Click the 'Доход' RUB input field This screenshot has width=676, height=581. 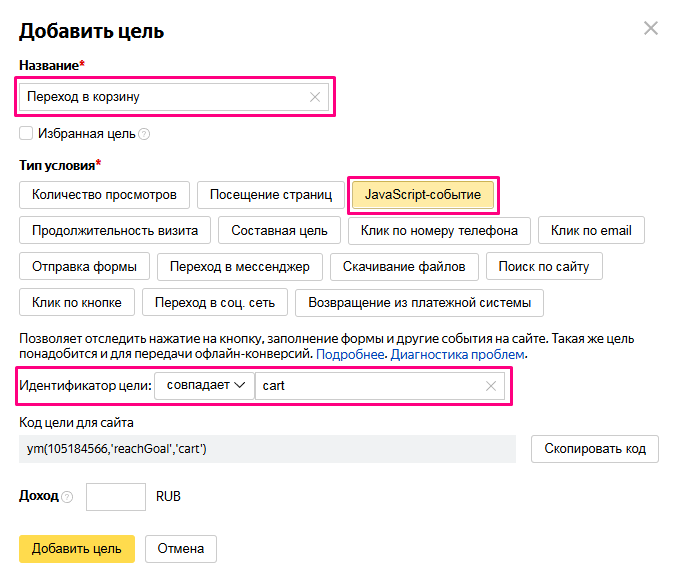116,497
